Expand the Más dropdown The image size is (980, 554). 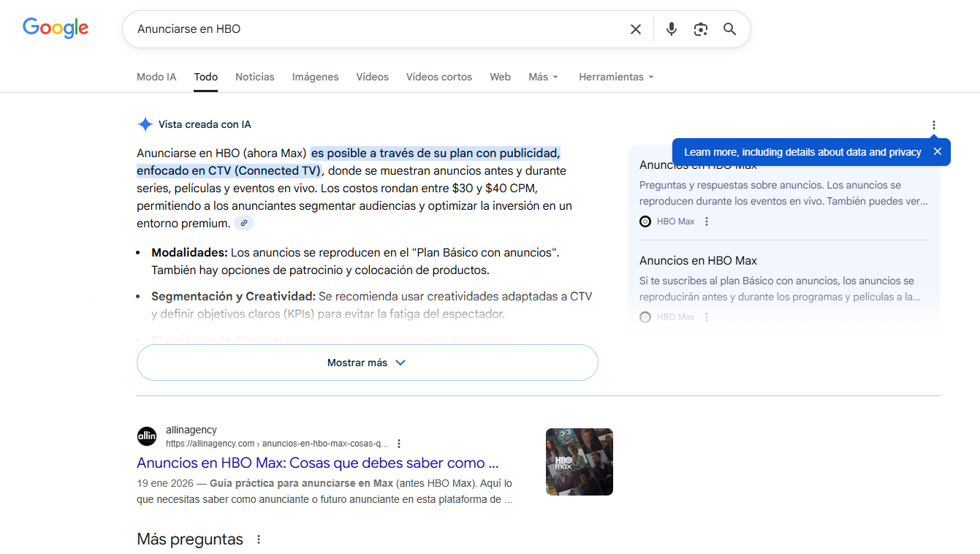(543, 77)
